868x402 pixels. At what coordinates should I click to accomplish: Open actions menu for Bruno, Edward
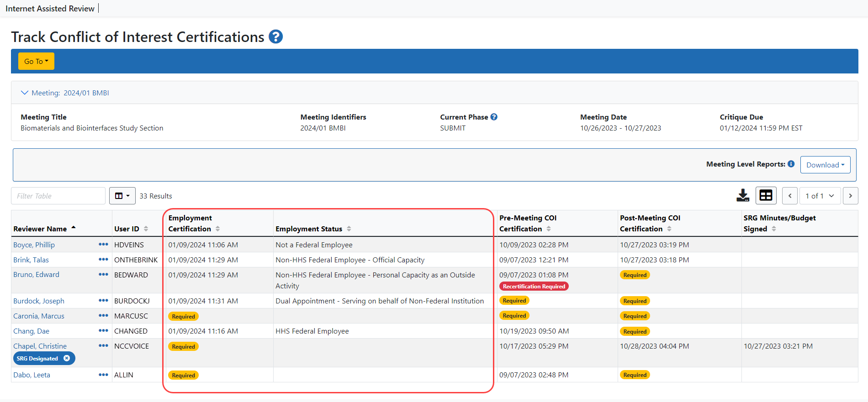coord(103,275)
